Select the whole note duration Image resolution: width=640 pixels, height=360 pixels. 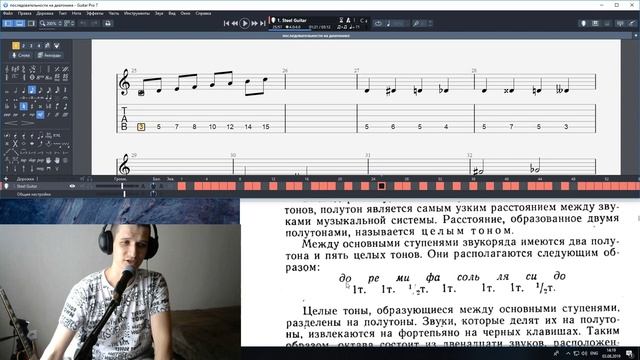point(7,91)
